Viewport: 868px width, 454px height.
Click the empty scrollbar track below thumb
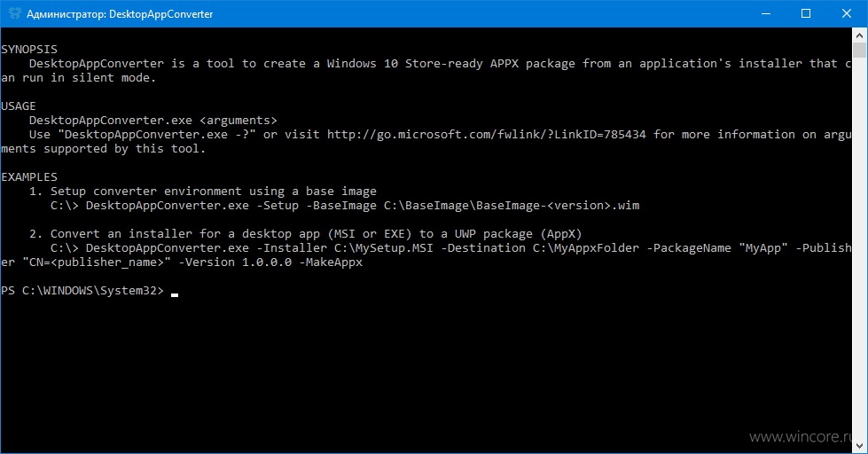[x=860, y=249]
